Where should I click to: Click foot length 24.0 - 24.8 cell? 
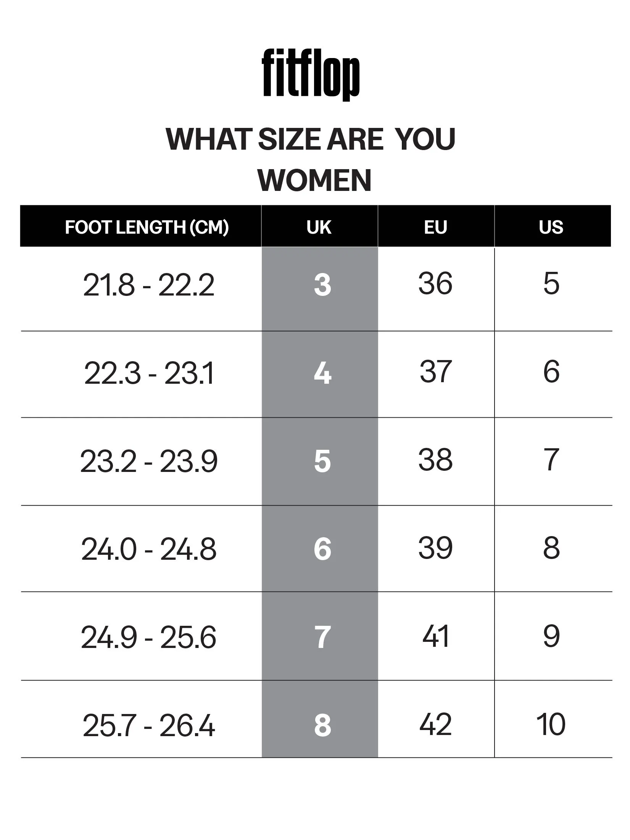click(149, 549)
